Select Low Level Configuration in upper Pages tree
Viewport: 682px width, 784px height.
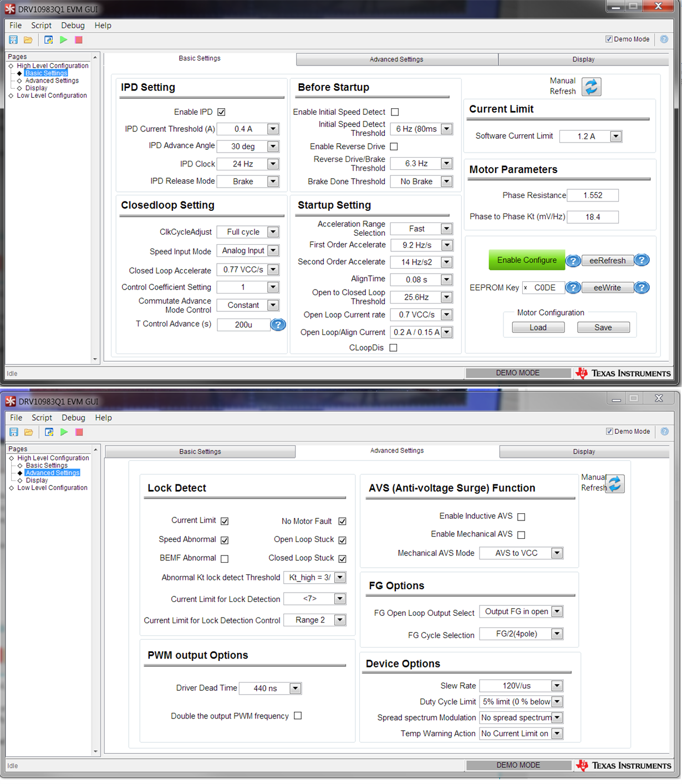point(52,95)
